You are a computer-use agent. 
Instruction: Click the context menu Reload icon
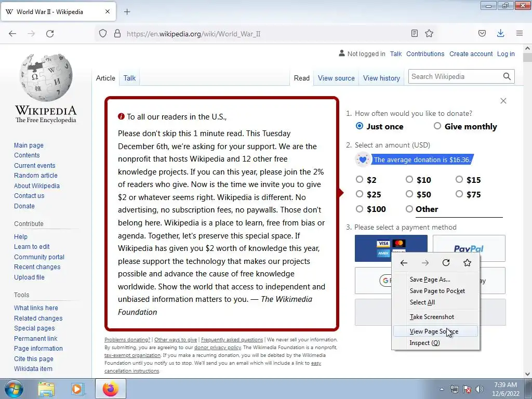click(x=446, y=263)
